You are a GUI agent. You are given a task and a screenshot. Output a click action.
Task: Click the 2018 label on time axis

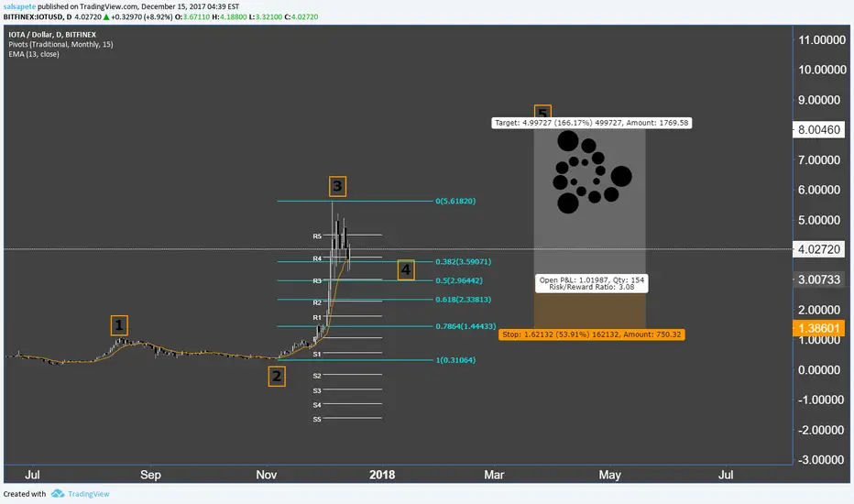[x=382, y=475]
